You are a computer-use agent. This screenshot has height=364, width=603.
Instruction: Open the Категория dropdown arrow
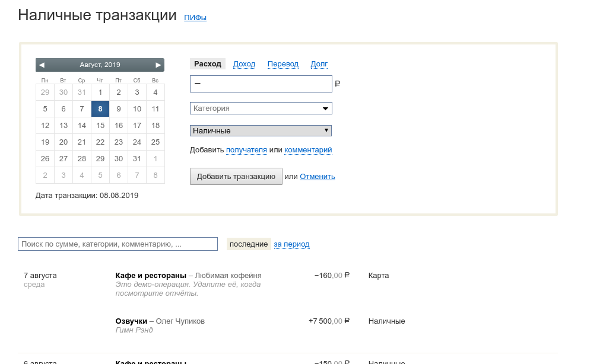tap(325, 108)
